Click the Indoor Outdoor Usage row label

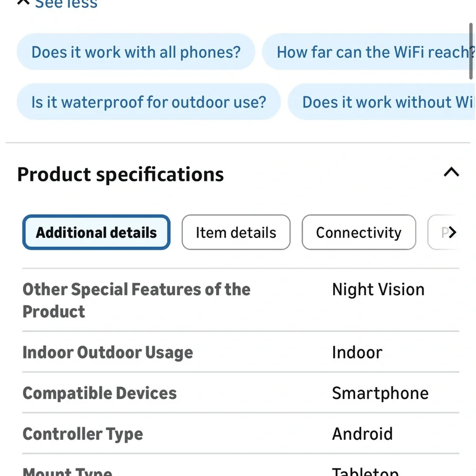click(x=108, y=352)
